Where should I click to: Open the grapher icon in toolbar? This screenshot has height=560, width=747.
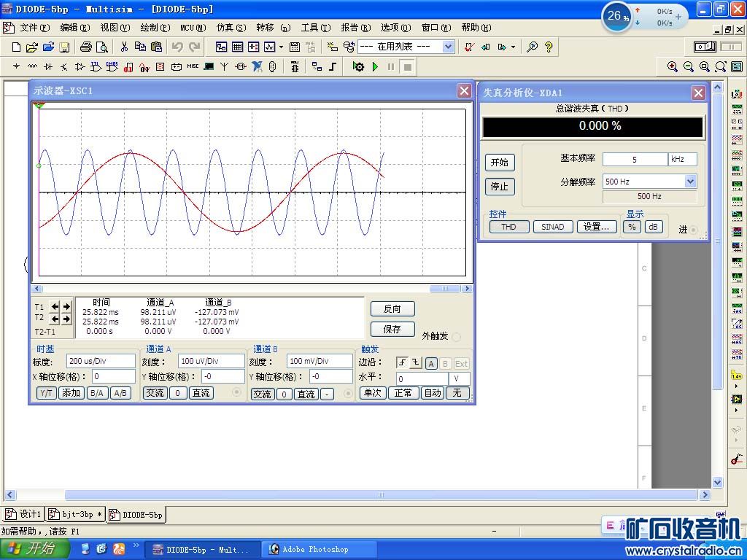point(269,47)
